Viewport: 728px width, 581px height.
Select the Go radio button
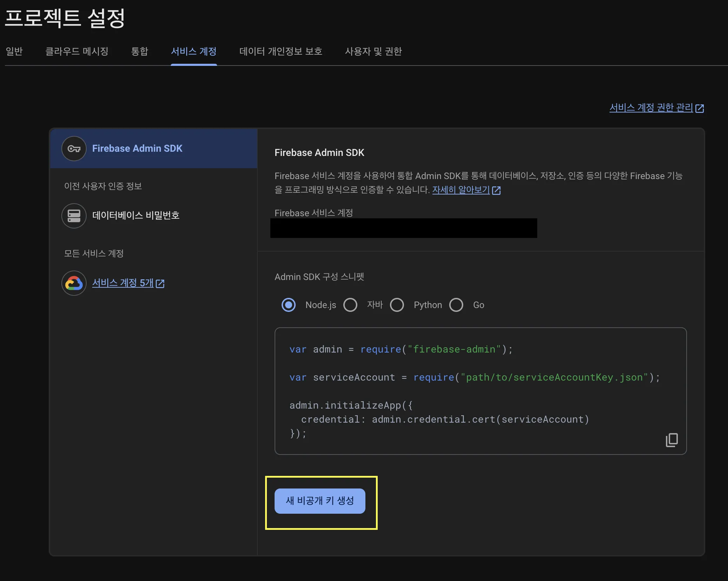pyautogui.click(x=456, y=305)
